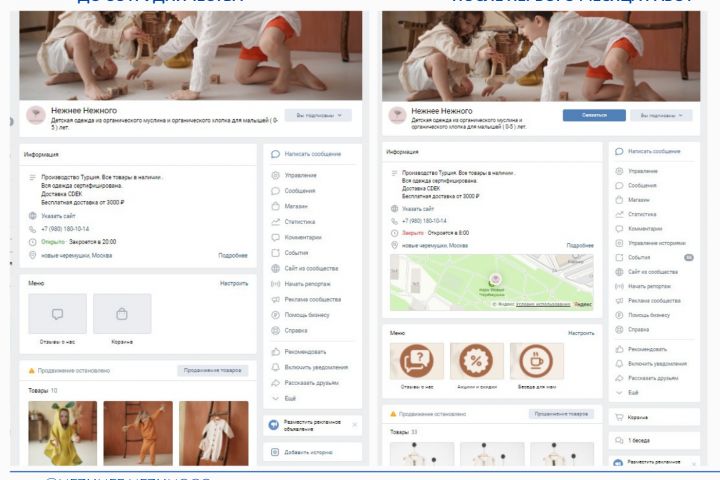Open the orange suit product thumbnail
The width and height of the screenshot is (720, 480).
(x=138, y=433)
